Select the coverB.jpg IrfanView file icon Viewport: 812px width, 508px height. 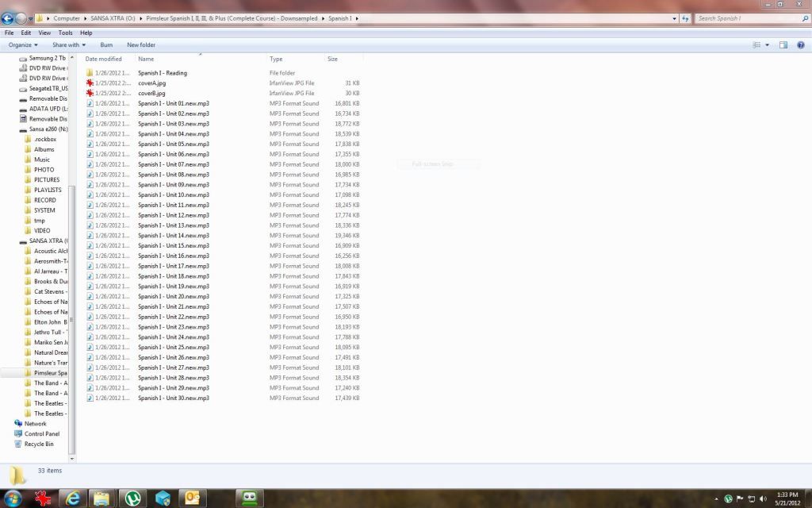click(x=90, y=94)
